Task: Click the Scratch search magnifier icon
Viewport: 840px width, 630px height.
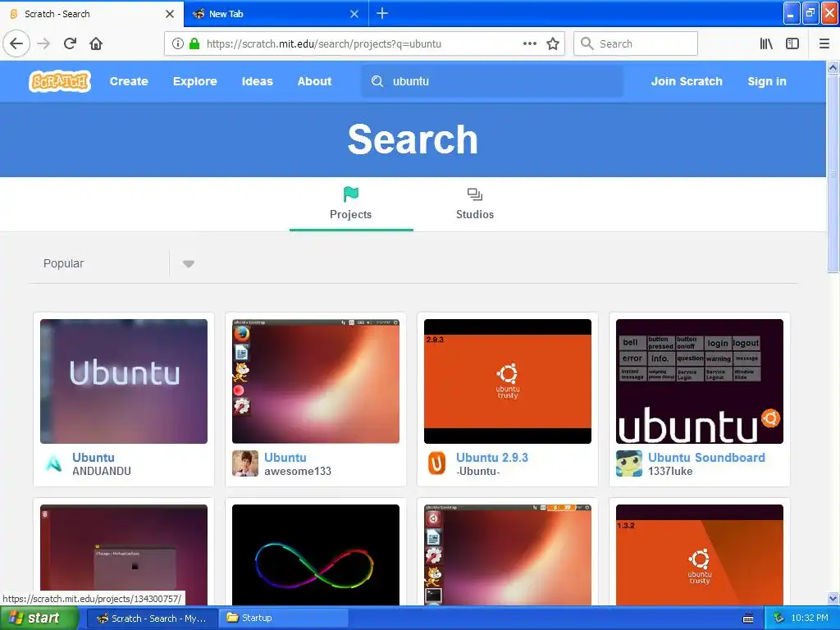Action: [x=377, y=81]
